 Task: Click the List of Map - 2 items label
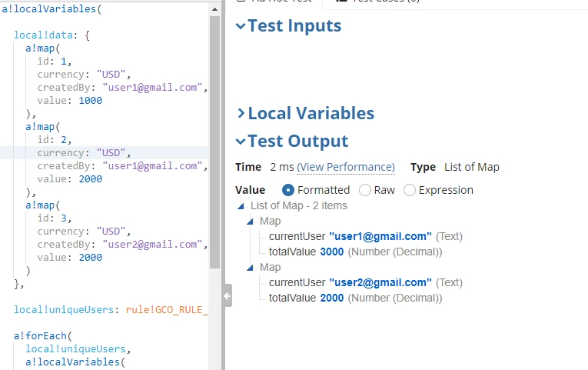[299, 205]
